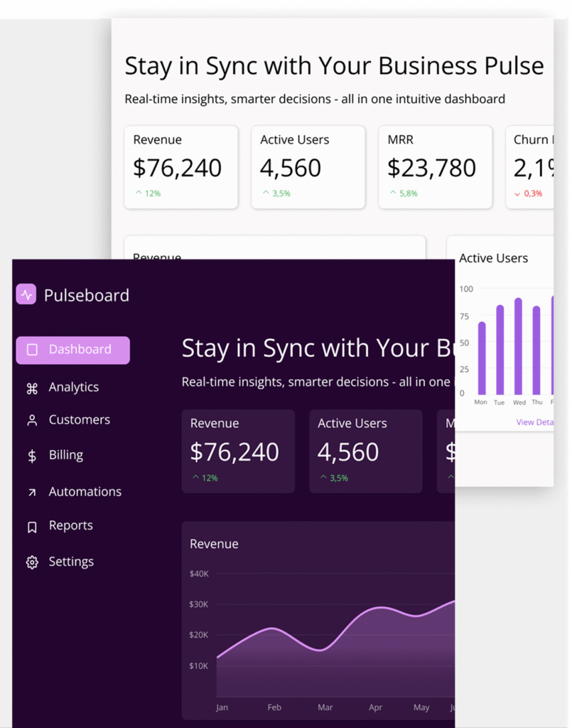
Task: Click the Analytics command icon
Action: click(x=32, y=388)
